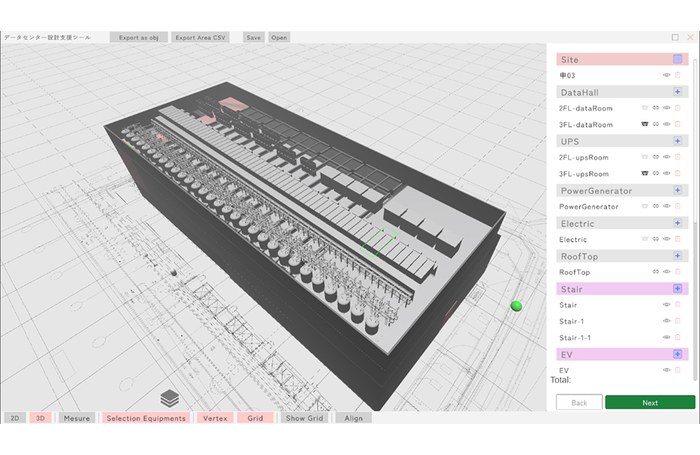Click link icon for RoofTop row
Viewport: 700px width, 455px height.
click(656, 271)
